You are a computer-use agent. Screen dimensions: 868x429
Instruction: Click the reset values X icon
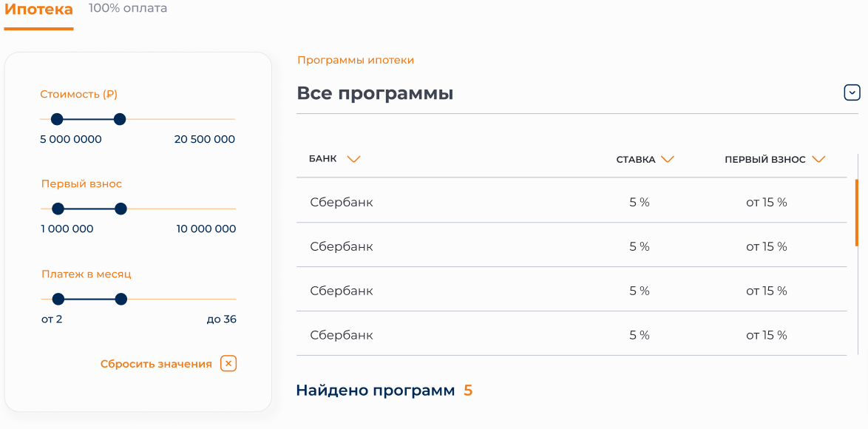[228, 364]
